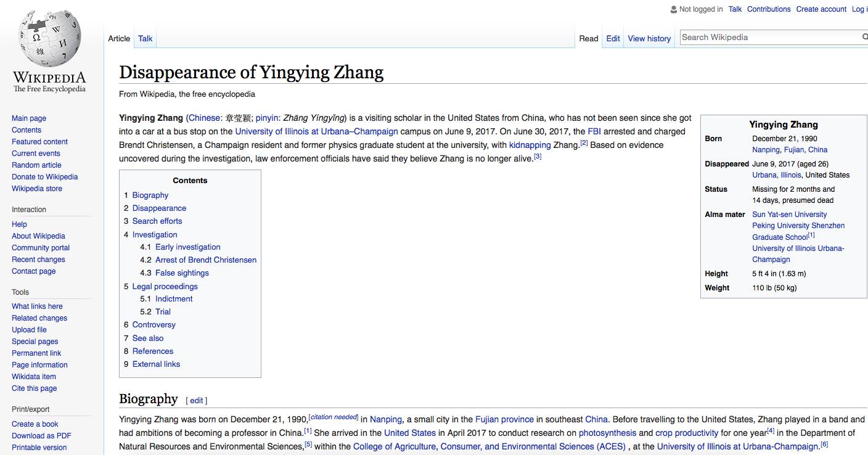Jump to References in contents

[x=153, y=351]
